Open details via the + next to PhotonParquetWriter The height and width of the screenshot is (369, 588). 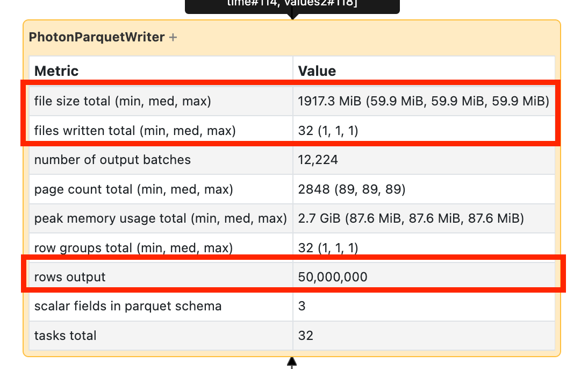tap(173, 37)
